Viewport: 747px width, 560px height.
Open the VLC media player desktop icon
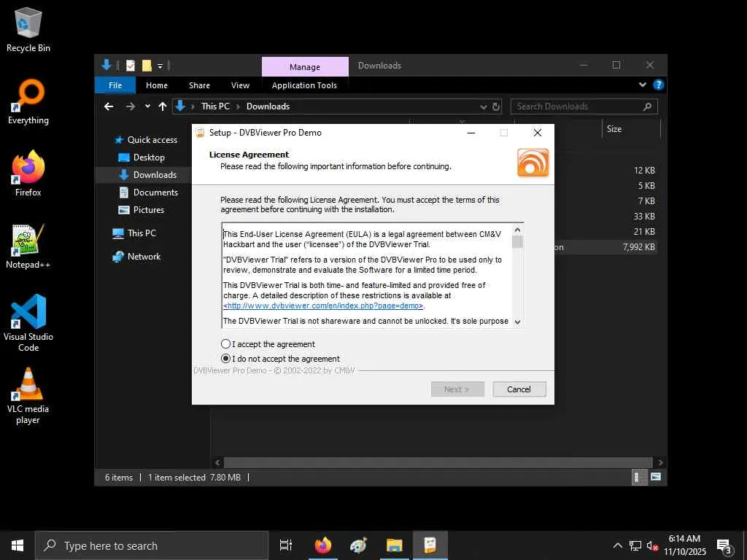click(x=28, y=396)
